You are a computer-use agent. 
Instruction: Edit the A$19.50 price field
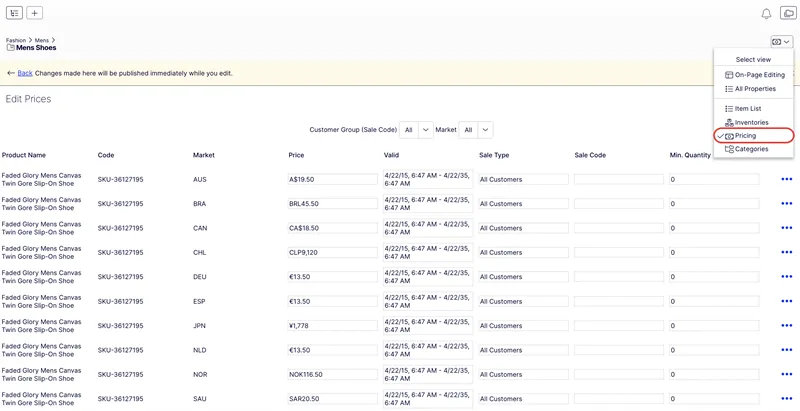(333, 179)
